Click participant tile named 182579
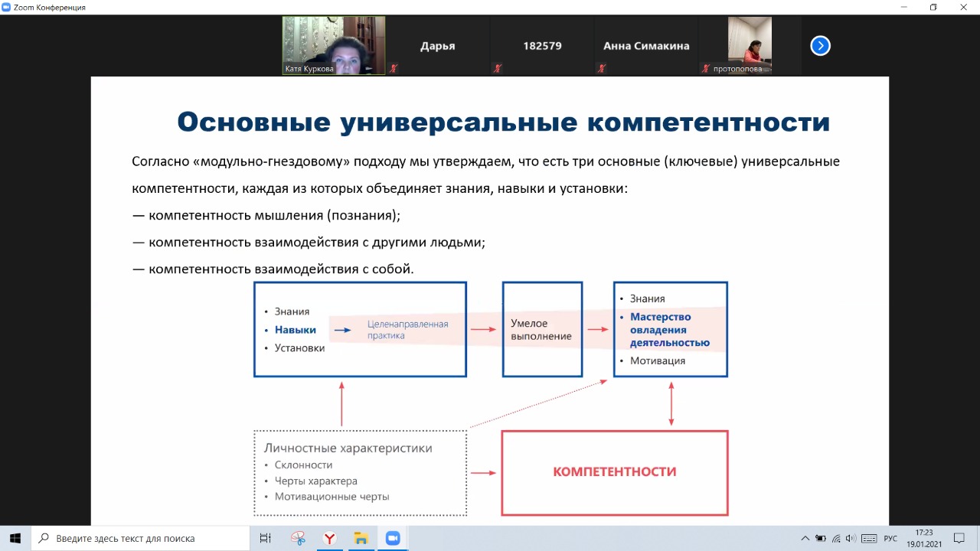The height and width of the screenshot is (551, 980). [x=542, y=46]
